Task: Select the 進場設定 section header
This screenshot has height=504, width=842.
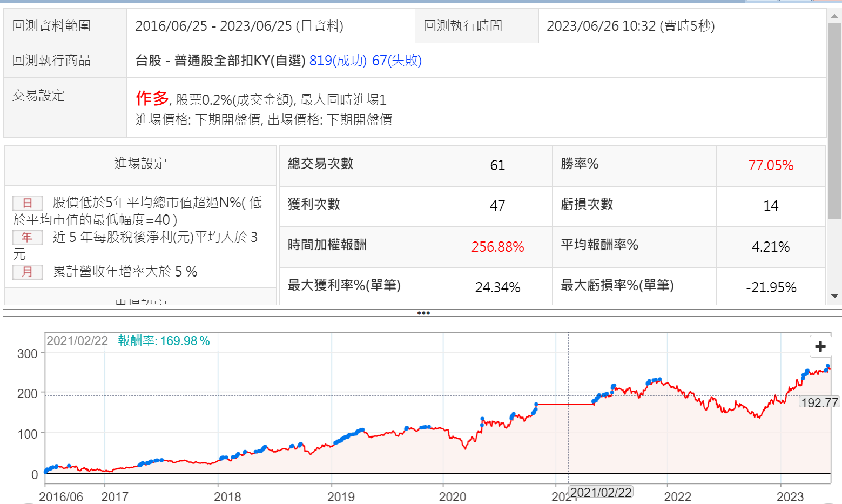Action: pos(140,164)
